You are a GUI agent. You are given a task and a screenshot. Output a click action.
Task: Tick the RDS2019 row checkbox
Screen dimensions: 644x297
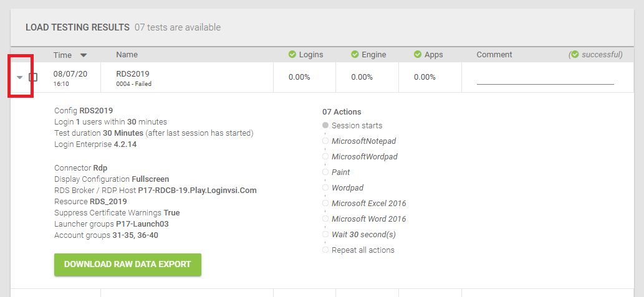pos(33,77)
